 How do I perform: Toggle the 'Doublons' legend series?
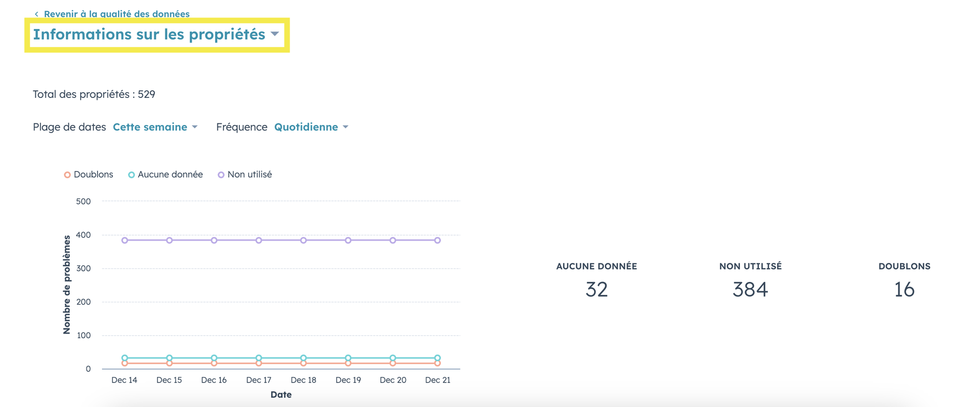[88, 174]
